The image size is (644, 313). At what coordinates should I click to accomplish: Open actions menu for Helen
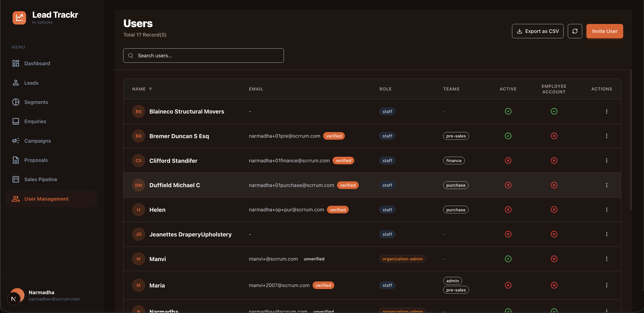(607, 210)
